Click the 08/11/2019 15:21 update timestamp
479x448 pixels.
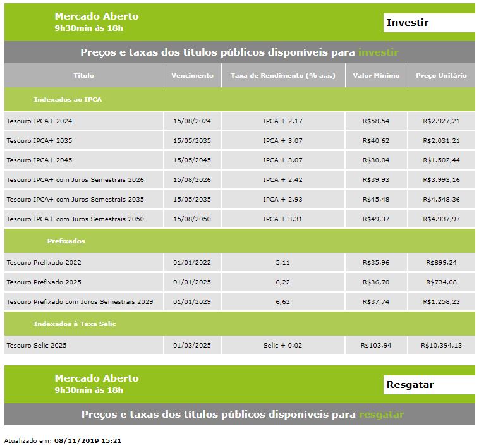click(x=87, y=440)
